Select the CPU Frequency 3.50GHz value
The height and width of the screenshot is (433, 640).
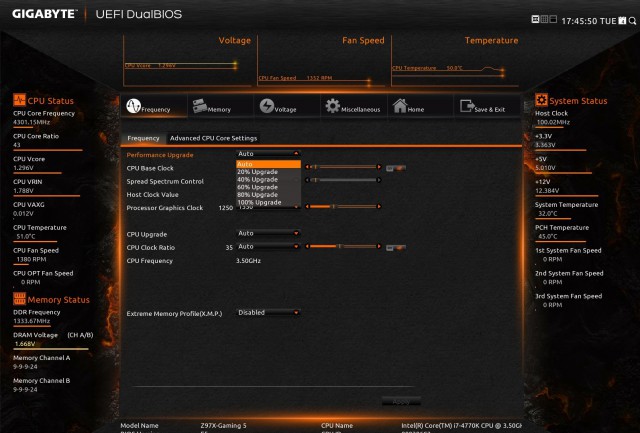tap(248, 261)
